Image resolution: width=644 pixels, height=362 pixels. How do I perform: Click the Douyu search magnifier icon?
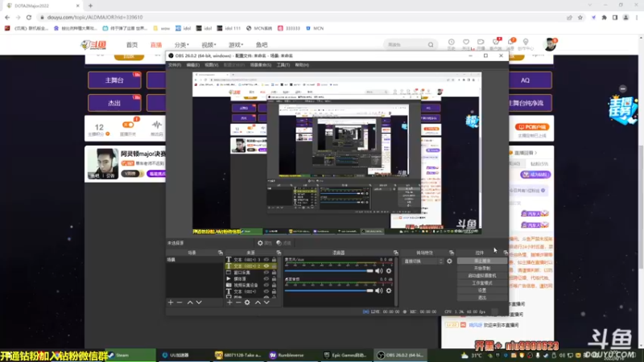pyautogui.click(x=431, y=45)
